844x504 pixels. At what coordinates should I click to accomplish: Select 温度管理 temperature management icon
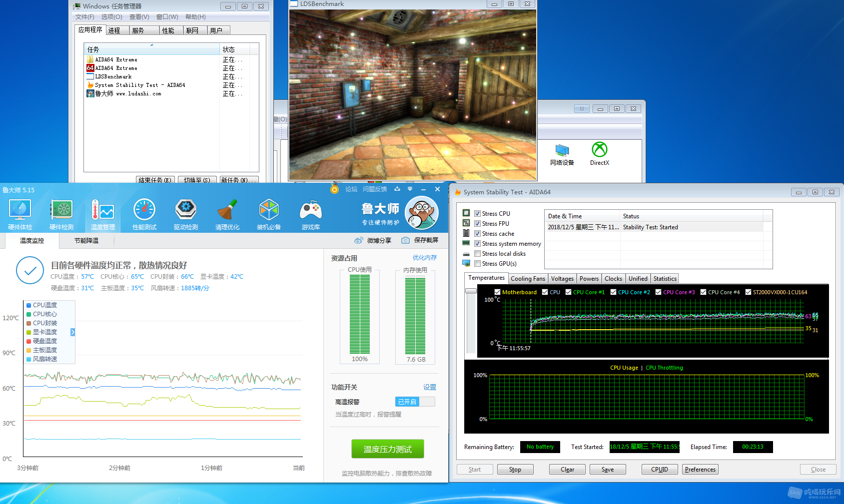[103, 214]
